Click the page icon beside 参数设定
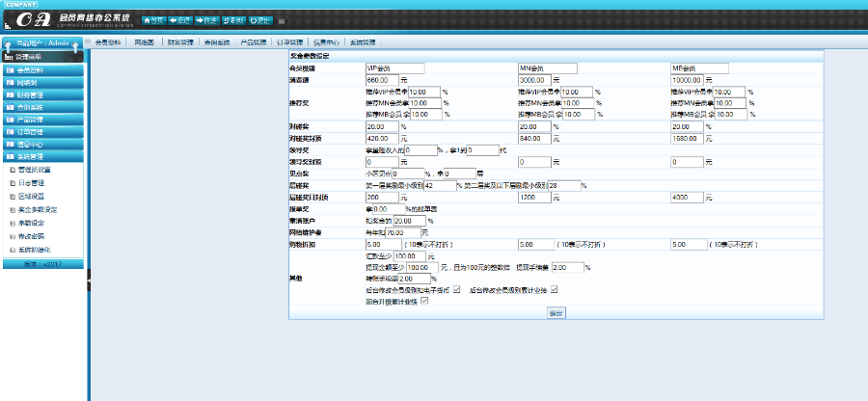Viewport: 868px width, 401px height. click(13, 223)
